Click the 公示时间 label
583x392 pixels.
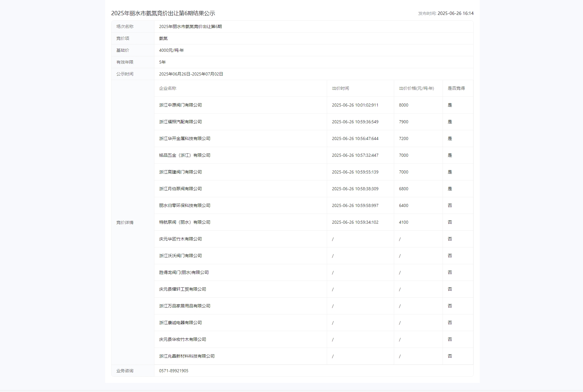[x=125, y=74]
